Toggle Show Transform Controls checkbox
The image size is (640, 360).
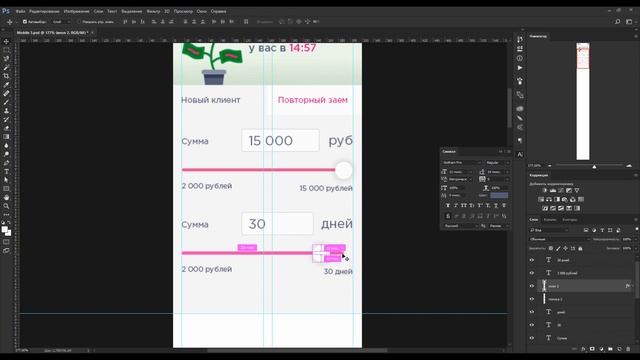[x=79, y=22]
